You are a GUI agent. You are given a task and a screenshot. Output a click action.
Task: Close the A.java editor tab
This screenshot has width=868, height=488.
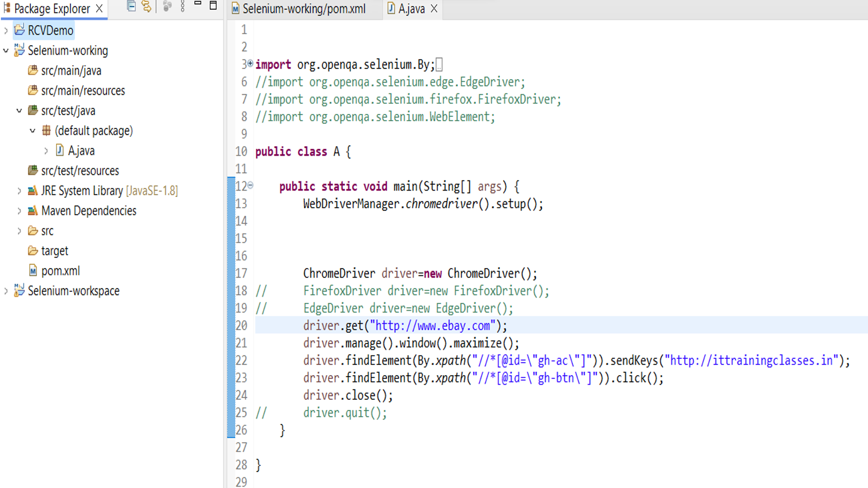pos(434,8)
